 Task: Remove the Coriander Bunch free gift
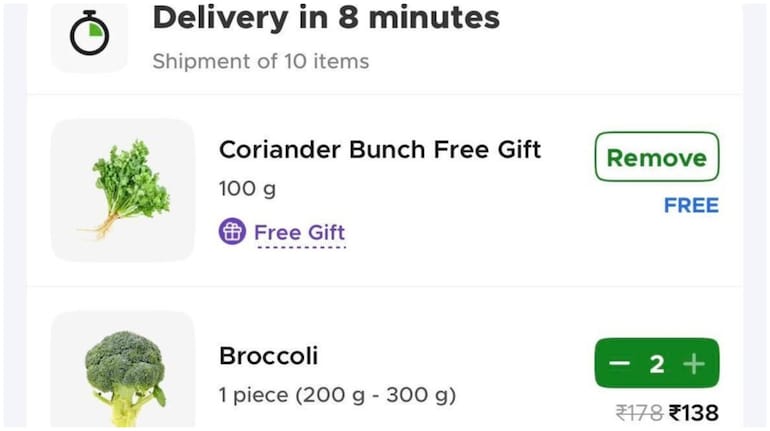(656, 157)
